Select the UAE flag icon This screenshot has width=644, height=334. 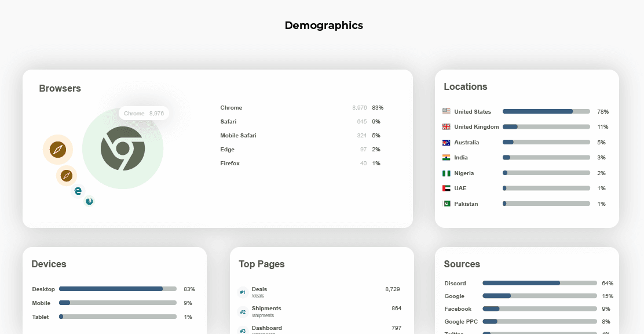[x=446, y=188]
